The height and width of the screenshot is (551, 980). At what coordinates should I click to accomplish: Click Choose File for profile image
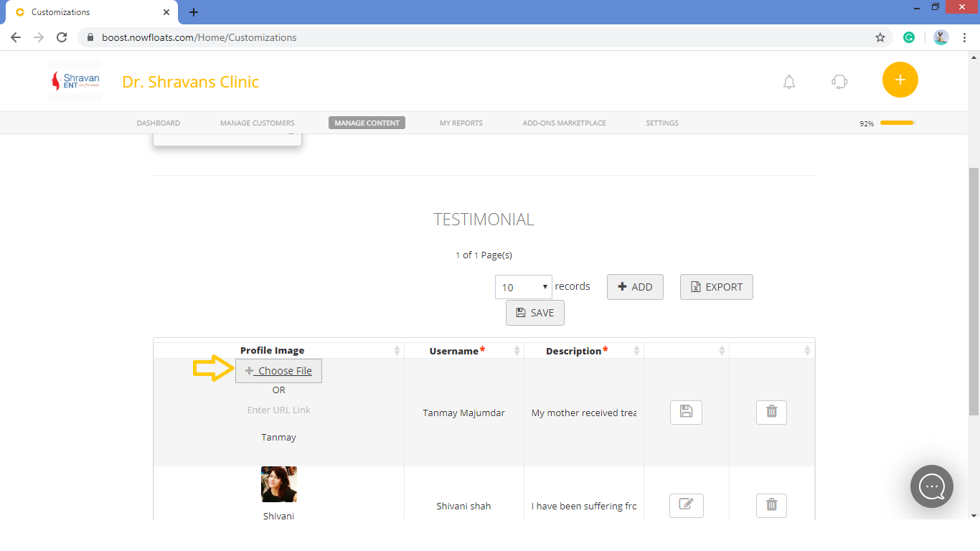click(x=278, y=371)
